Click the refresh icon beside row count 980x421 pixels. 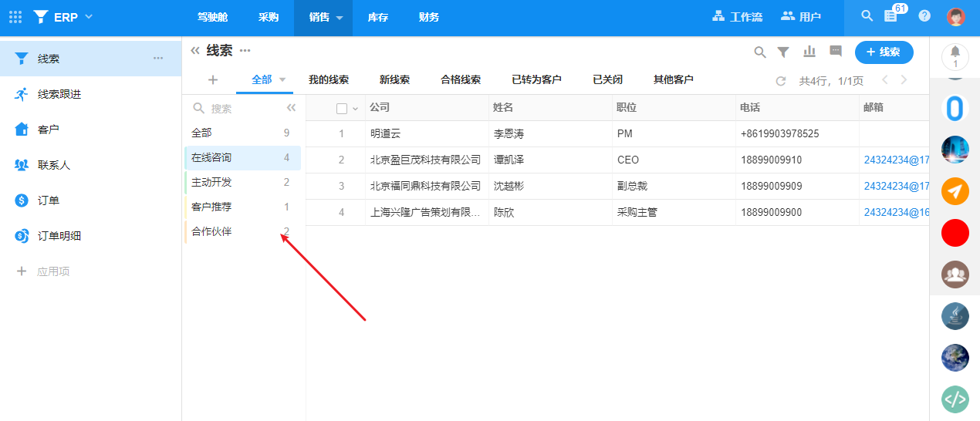coord(781,81)
